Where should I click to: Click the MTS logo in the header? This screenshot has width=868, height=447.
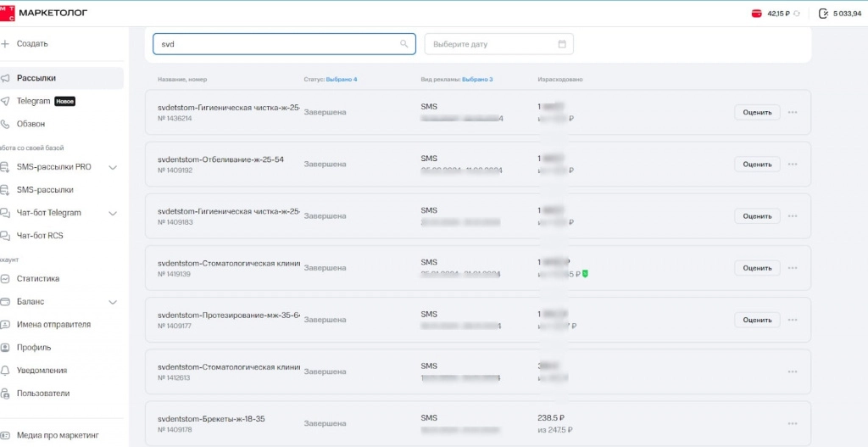click(7, 13)
